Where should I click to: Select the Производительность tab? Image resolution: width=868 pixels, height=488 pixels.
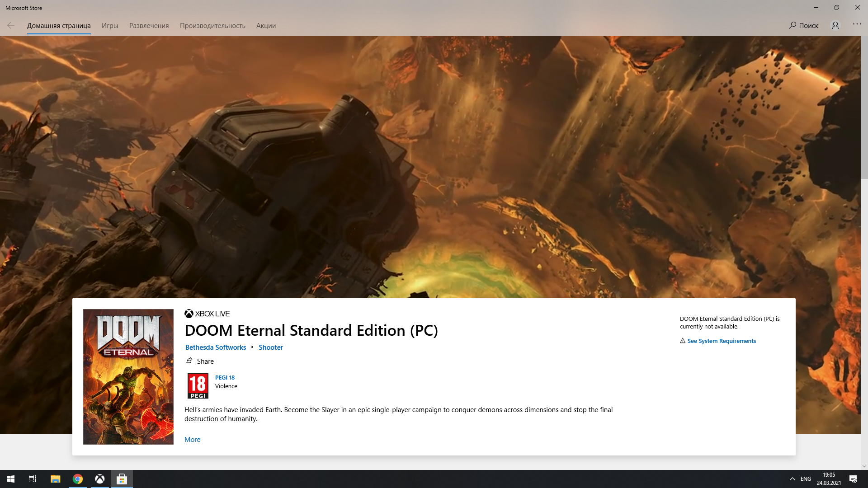click(212, 26)
